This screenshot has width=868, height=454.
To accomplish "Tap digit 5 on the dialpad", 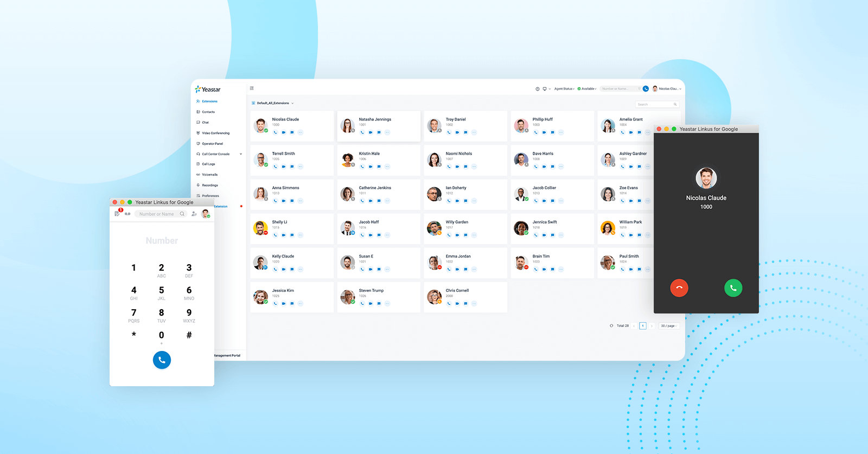I will pos(161,293).
